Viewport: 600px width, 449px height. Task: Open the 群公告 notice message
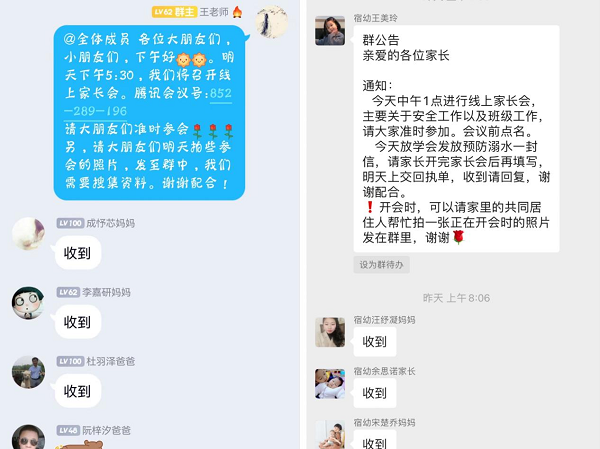(x=457, y=139)
